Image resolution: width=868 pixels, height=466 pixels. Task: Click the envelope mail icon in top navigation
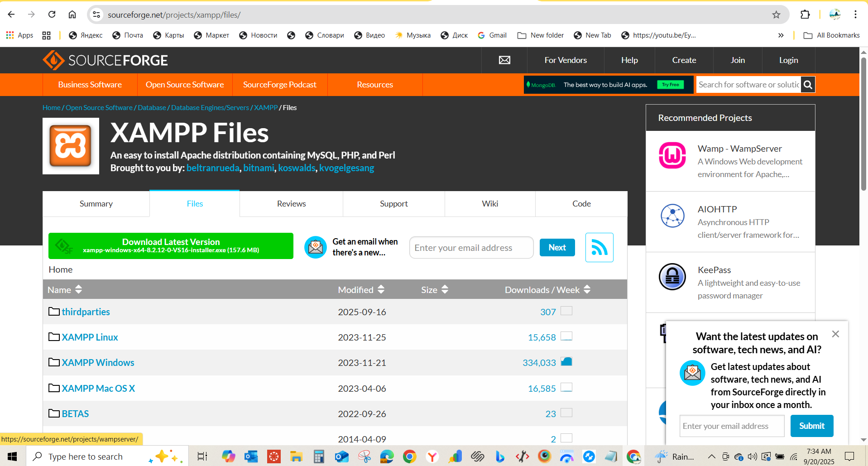[504, 60]
